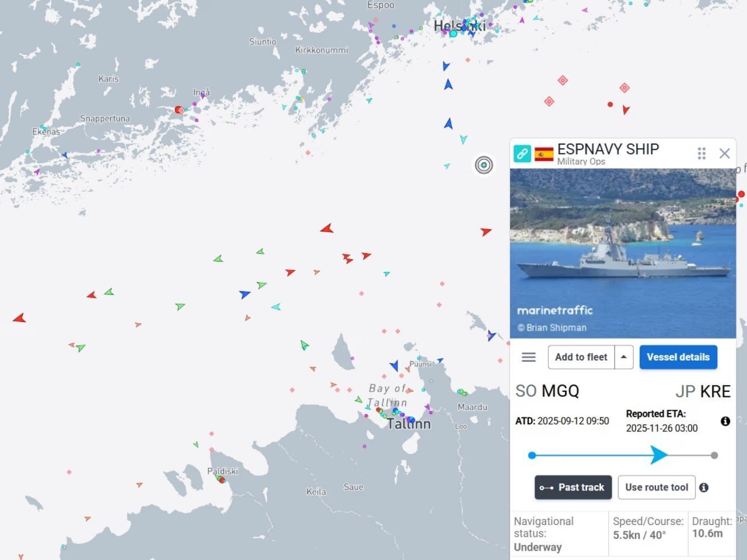Image resolution: width=747 pixels, height=560 pixels.
Task: Expand the Add to fleet dropdown arrow
Action: pos(624,357)
